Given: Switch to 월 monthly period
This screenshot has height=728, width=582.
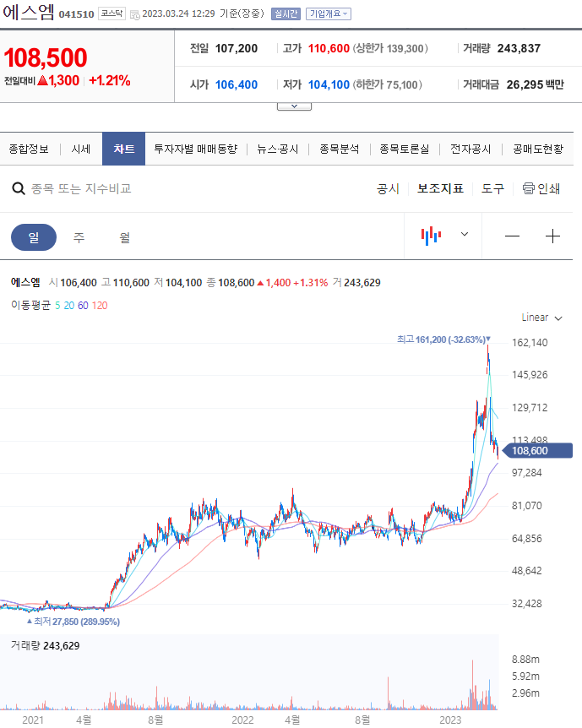Looking at the screenshot, I should tap(124, 237).
